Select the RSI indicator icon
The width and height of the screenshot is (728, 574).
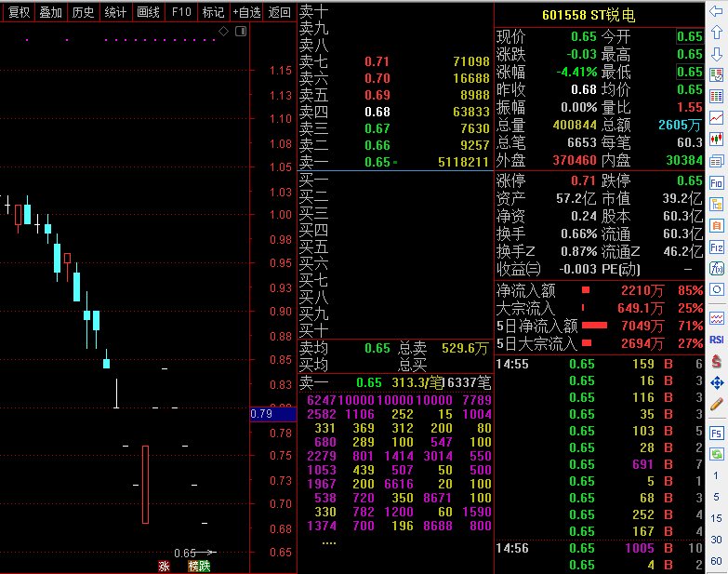click(717, 340)
